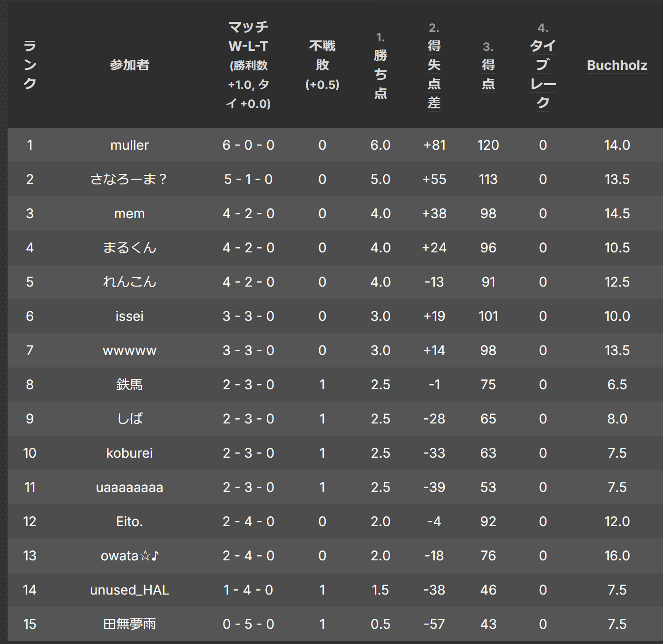Viewport: 663px width, 644px height.
Task: Select participant koburei
Action: [129, 453]
